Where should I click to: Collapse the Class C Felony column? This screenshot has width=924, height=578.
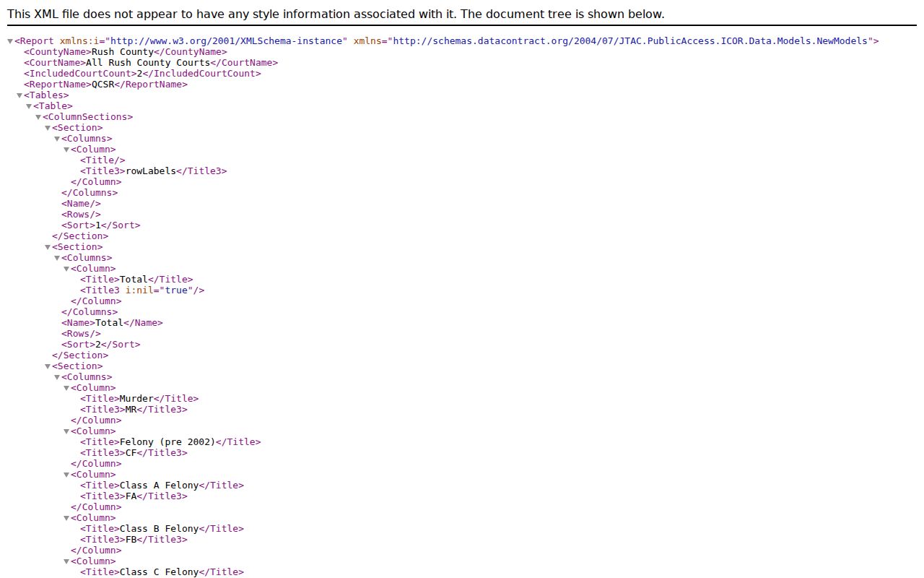coord(66,561)
